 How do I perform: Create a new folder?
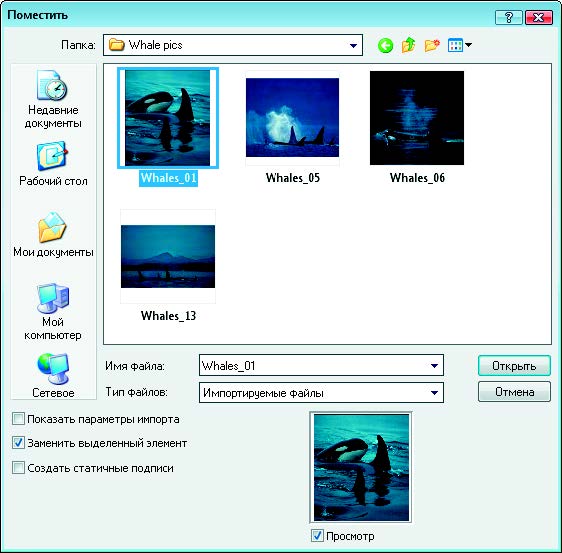(x=432, y=45)
